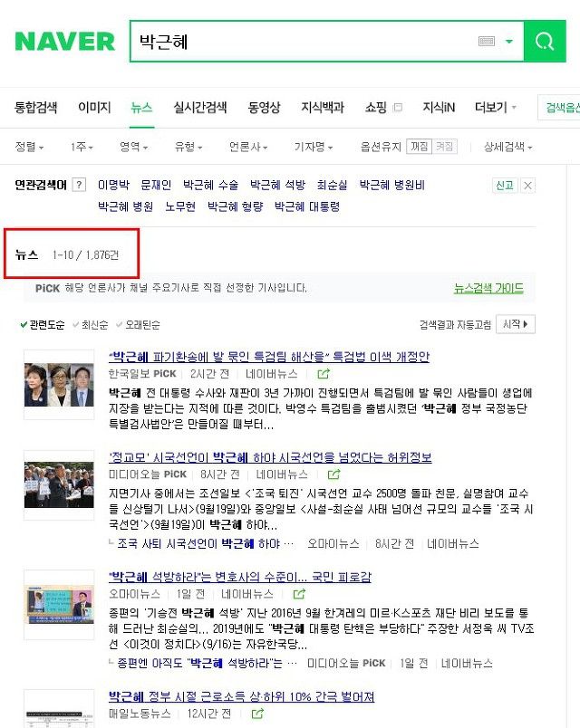This screenshot has width=580, height=728.
Task: Open the 1주 period dropdown
Action: 82,147
